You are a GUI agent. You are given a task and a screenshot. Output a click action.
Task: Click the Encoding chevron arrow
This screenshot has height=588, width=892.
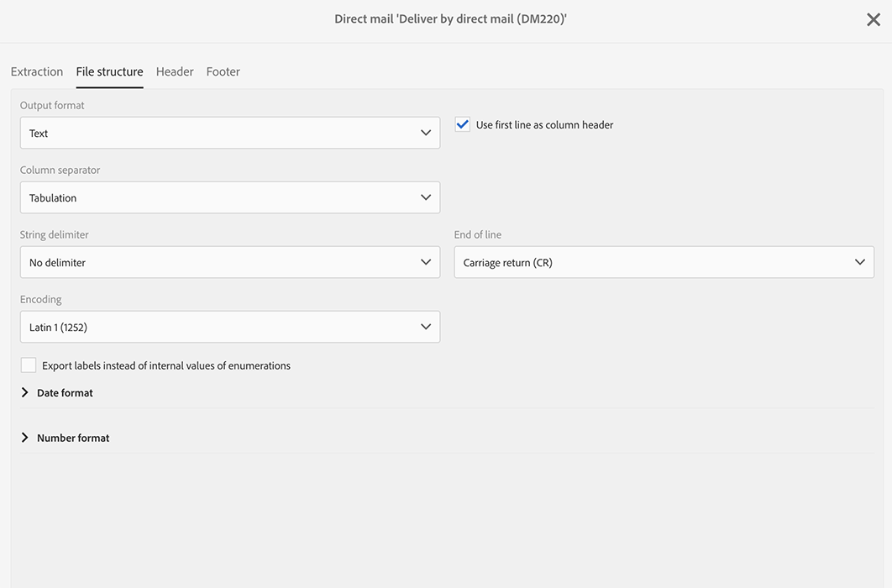tap(426, 328)
